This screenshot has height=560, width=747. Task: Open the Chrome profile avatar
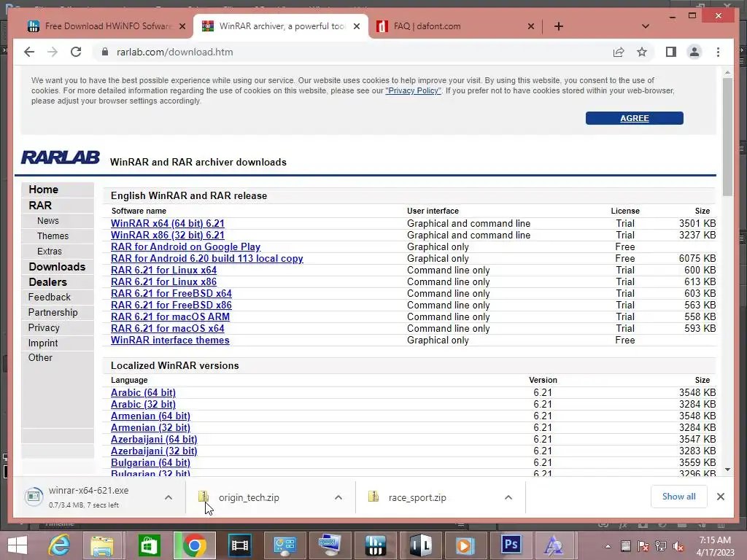(694, 52)
